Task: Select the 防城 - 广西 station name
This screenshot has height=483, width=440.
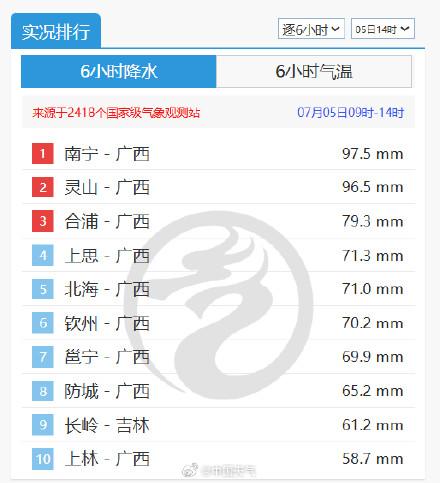Action: tap(107, 391)
